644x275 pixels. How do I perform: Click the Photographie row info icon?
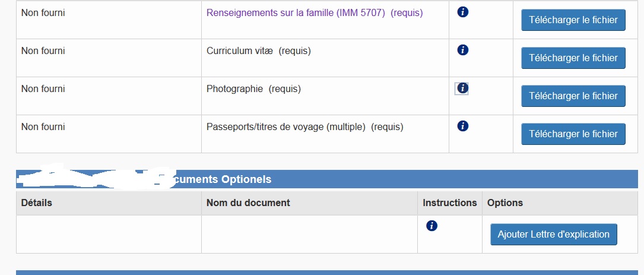point(463,88)
